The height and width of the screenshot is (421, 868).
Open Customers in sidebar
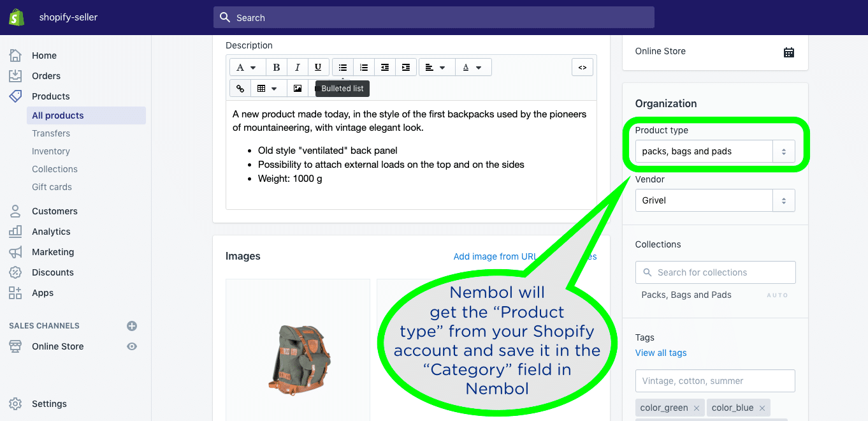click(54, 211)
